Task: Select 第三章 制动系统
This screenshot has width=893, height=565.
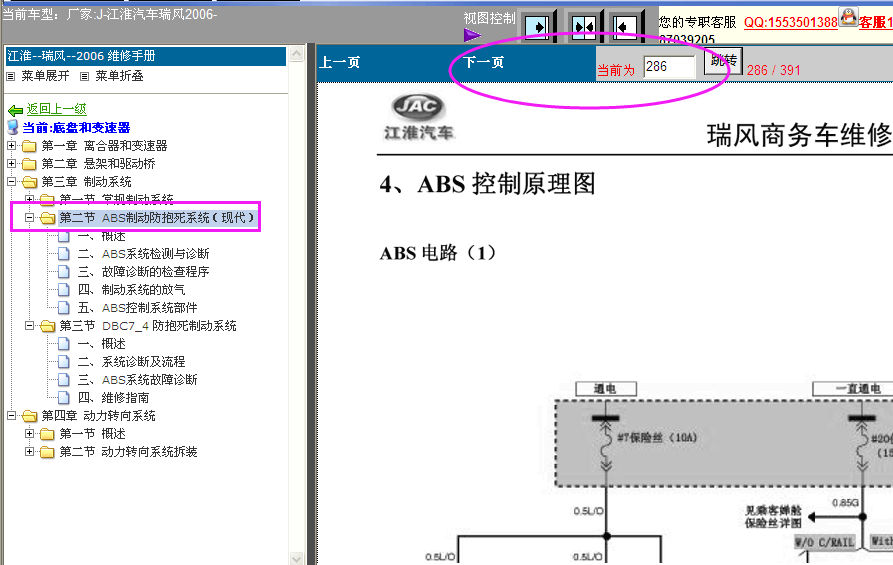Action: (86, 182)
